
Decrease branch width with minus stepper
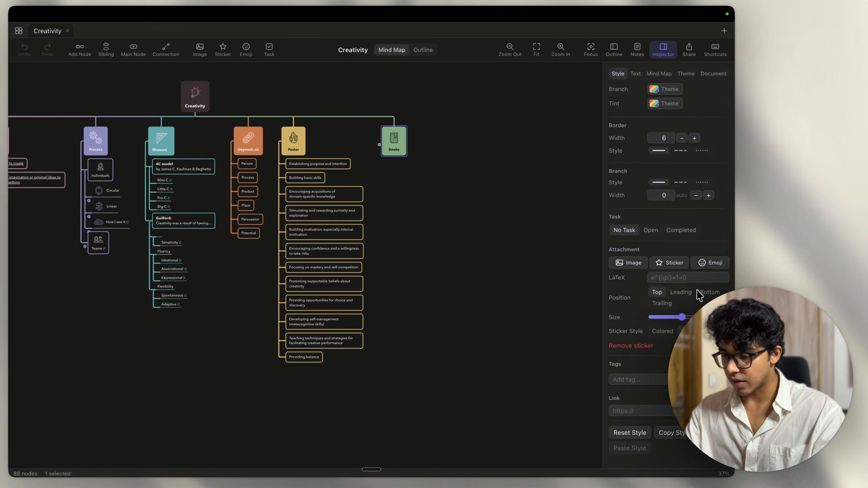[x=696, y=195]
